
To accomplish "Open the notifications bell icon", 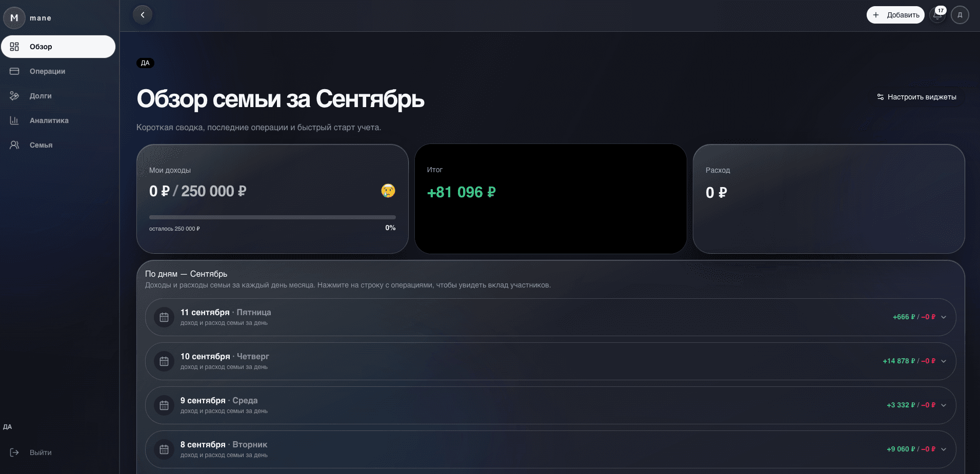I will (937, 15).
